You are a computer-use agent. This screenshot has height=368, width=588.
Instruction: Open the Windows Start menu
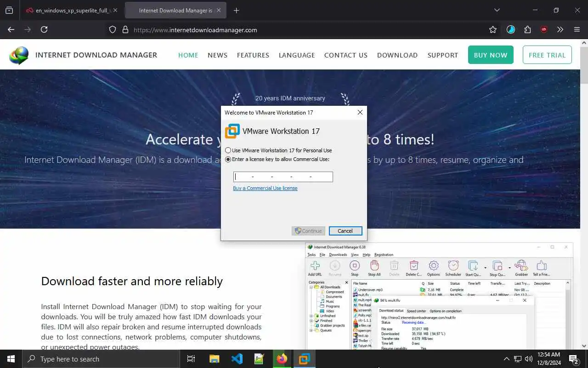pyautogui.click(x=11, y=359)
